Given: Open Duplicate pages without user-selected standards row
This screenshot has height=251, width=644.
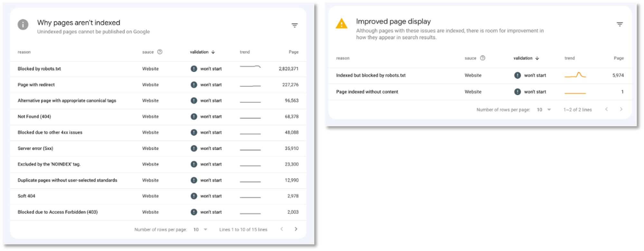Looking at the screenshot, I should coord(158,180).
